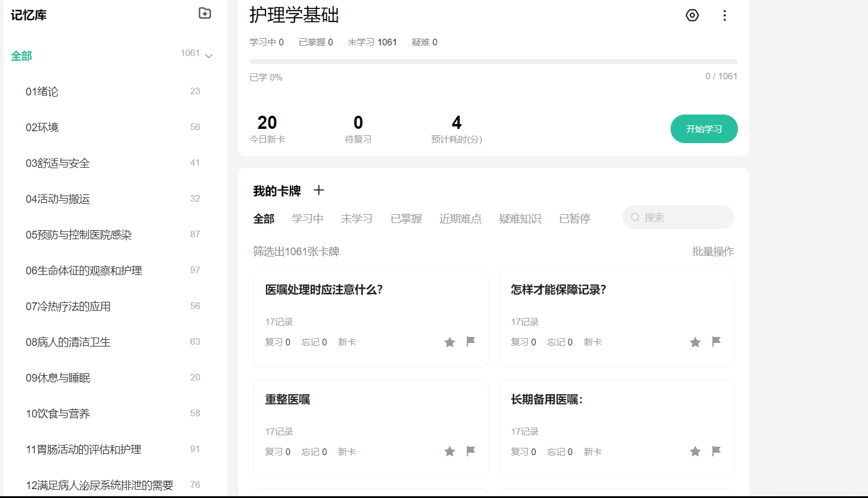Click the search magnifier icon
This screenshot has width=868, height=498.
pos(635,217)
